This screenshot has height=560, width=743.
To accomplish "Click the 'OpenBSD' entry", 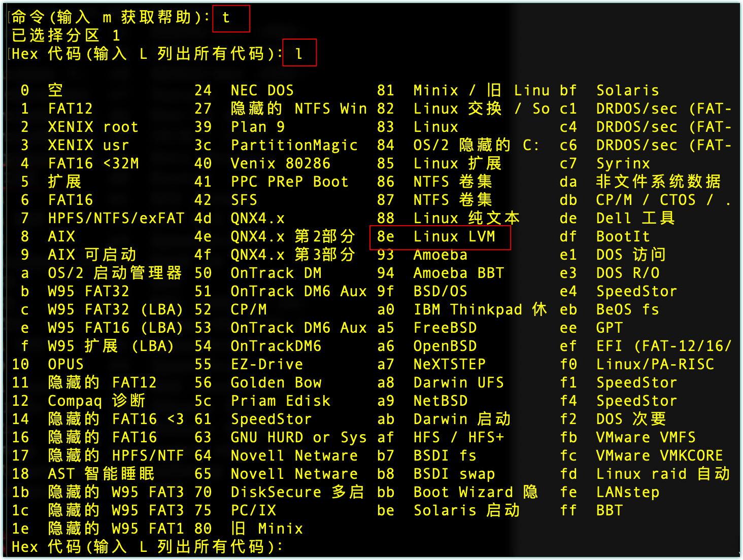I will (445, 346).
